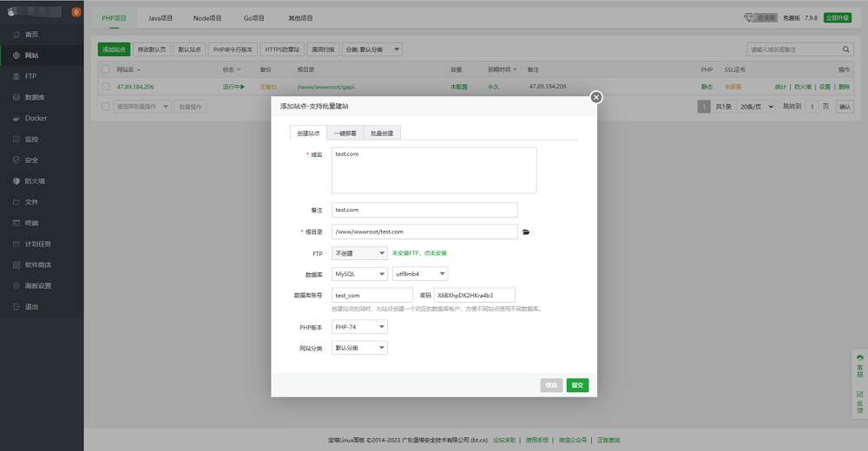868x451 pixels.
Task: Open the 防火墙 firewall sidebar icon
Action: pos(16,181)
